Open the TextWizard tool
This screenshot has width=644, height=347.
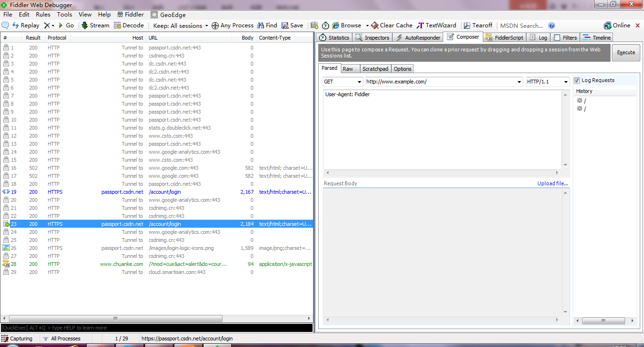point(437,25)
